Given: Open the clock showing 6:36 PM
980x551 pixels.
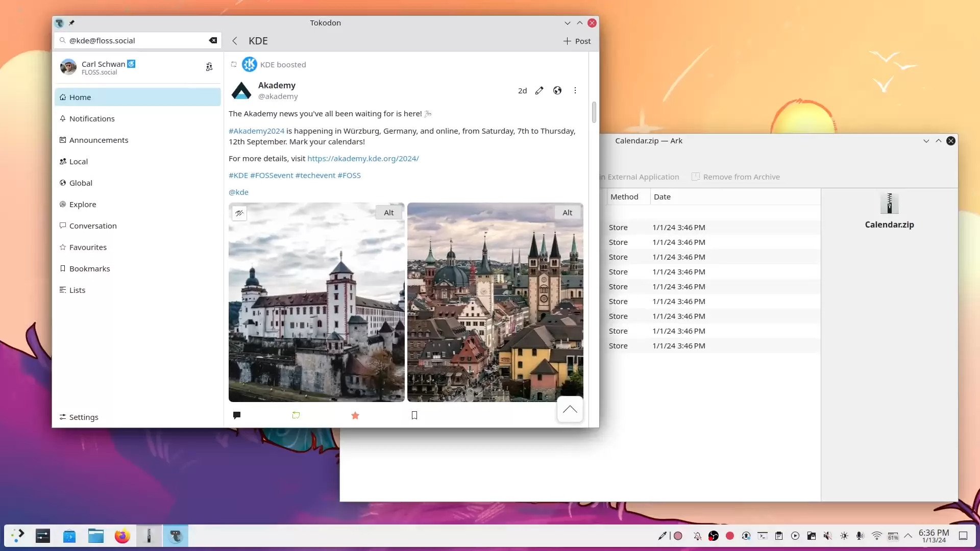Looking at the screenshot, I should (x=934, y=536).
